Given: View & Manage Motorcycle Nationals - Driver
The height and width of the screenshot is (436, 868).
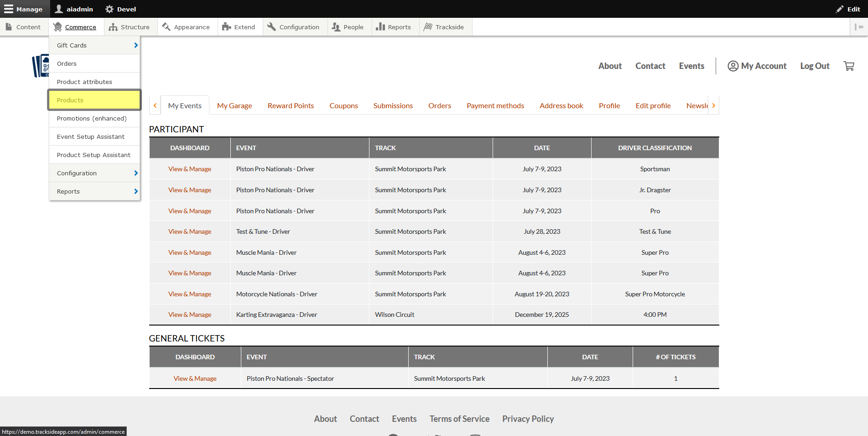Looking at the screenshot, I should pyautogui.click(x=190, y=294).
